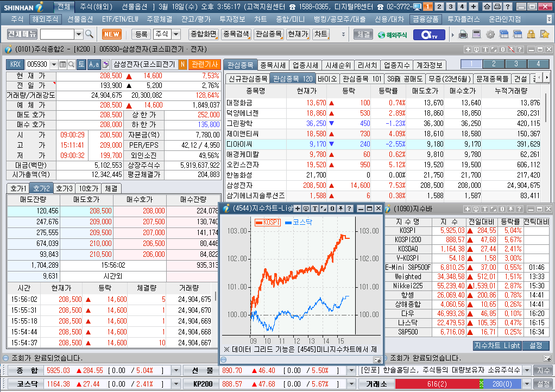This screenshot has width=555, height=392.
Task: Click the 전체메뉴 button
Action: (22, 34)
